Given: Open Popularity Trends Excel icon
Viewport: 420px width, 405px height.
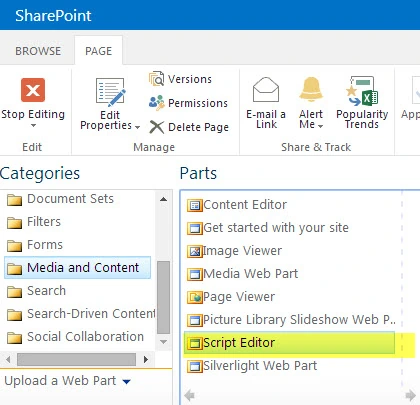Looking at the screenshot, I should point(362,91).
